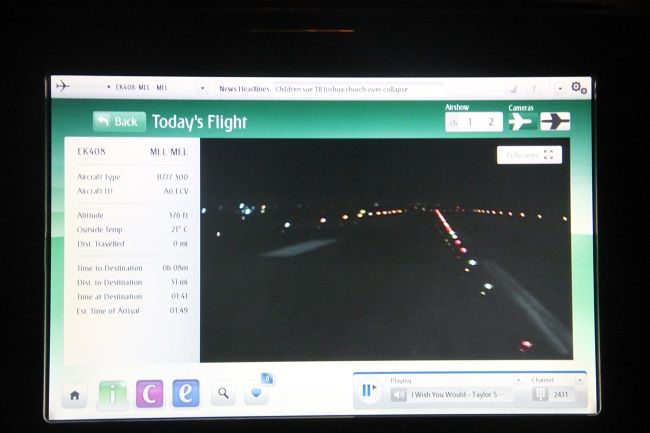
Task: Switch to the forward-facing camera view
Action: [520, 121]
